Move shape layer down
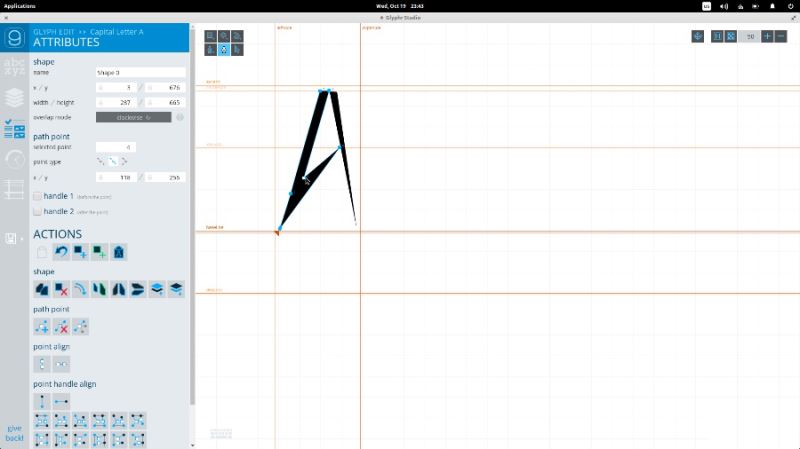This screenshot has width=800, height=449. (x=176, y=289)
